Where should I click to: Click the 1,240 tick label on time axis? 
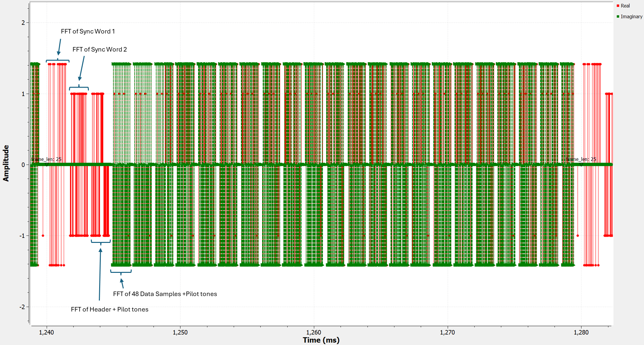click(46, 332)
